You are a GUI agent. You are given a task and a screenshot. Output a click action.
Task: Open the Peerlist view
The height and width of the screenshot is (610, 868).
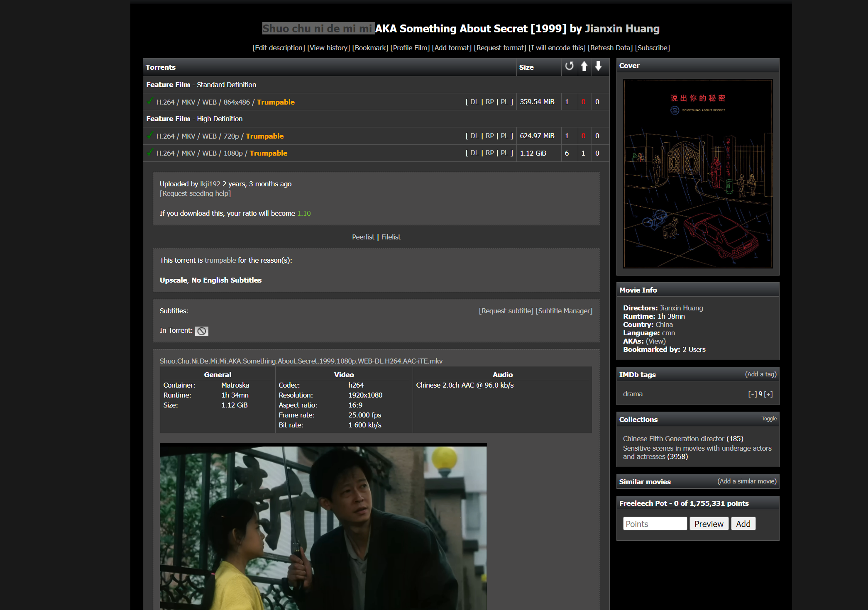pos(363,237)
